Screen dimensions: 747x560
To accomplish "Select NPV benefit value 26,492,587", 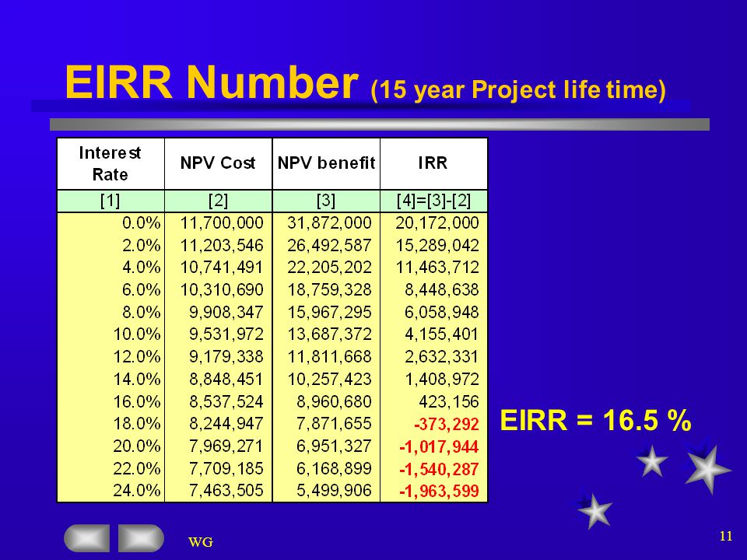I will coord(329,245).
